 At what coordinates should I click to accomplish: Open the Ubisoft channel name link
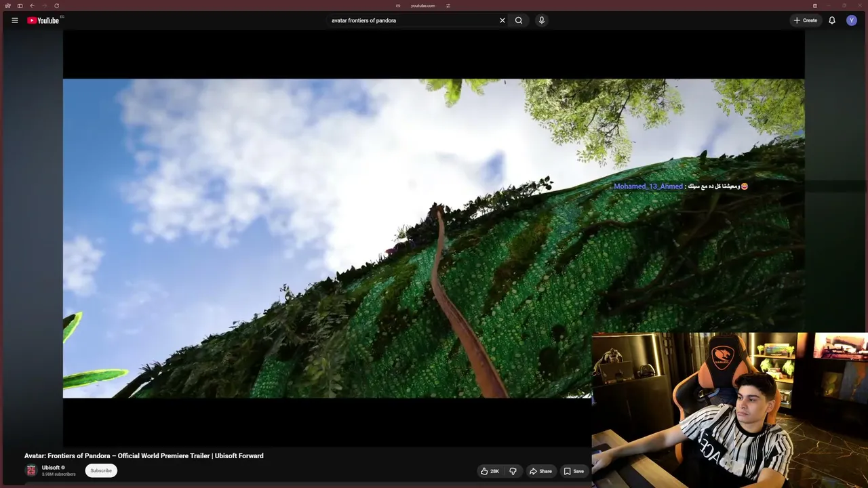51,468
